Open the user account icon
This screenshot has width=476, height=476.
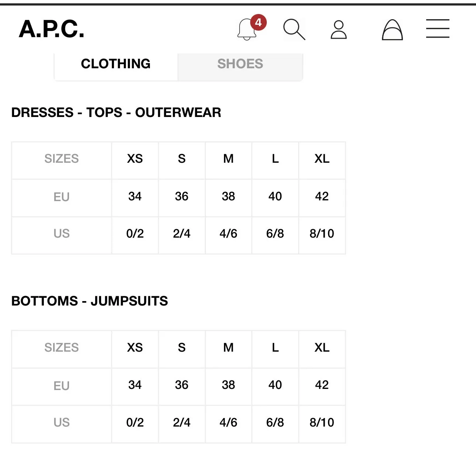point(338,30)
